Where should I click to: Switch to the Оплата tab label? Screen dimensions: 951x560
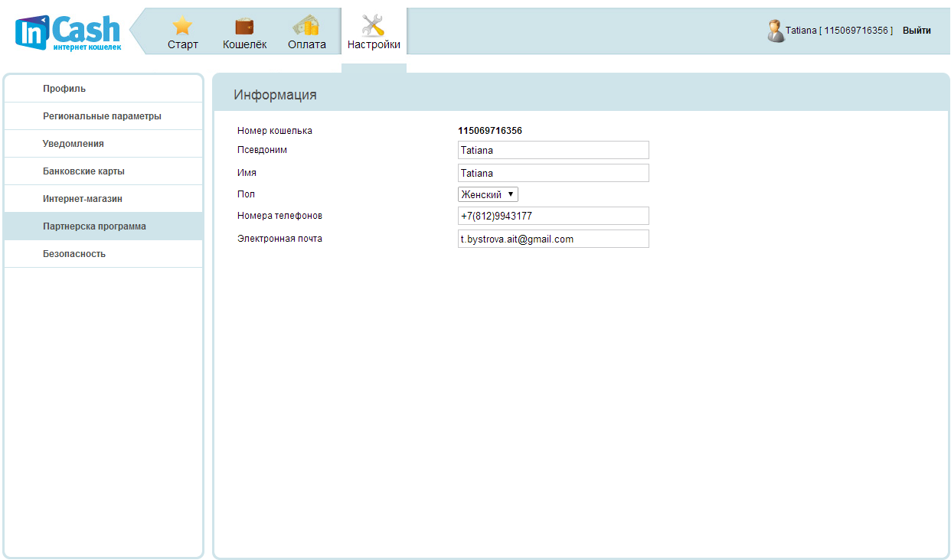pos(307,44)
